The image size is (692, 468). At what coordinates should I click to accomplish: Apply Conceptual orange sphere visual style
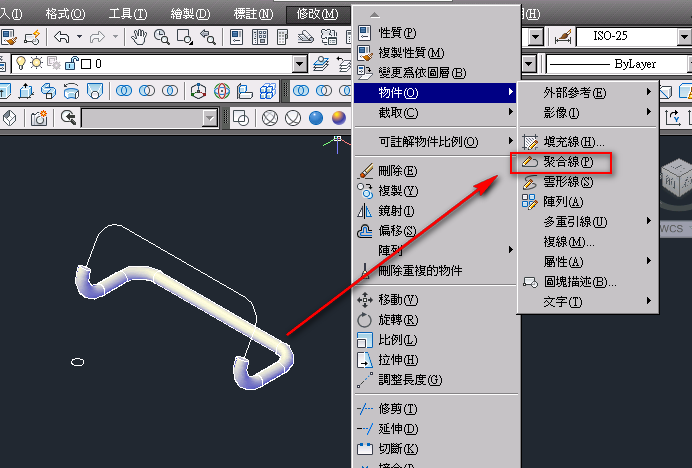point(339,118)
